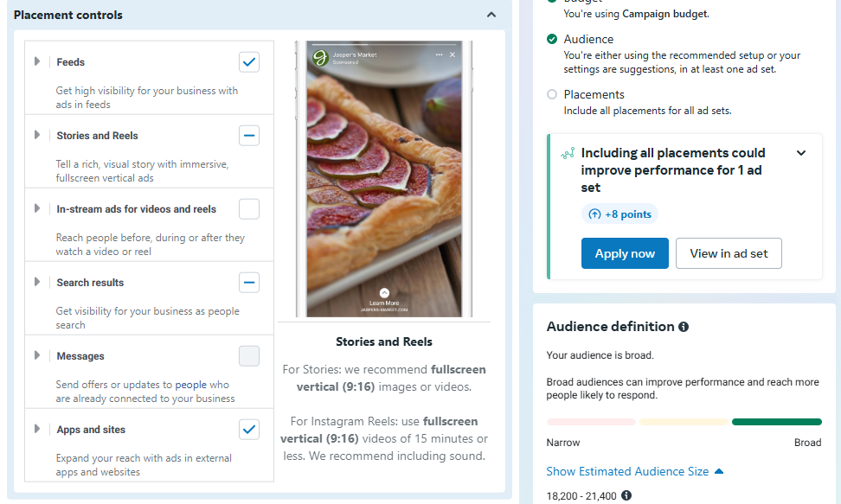Screen dimensions: 841x504
Task: Click the Narrow segment of audience meter
Action: tap(591, 422)
